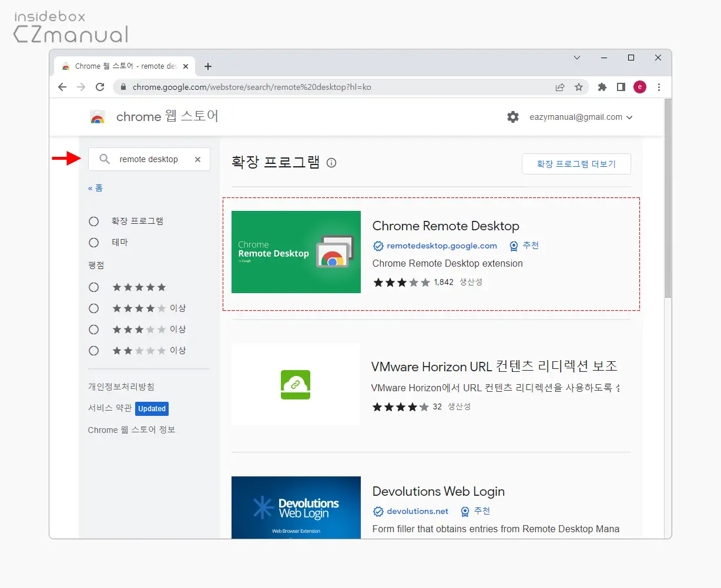Open the remotedesktop.google.com publisher link
The width and height of the screenshot is (721, 588).
pyautogui.click(x=442, y=246)
